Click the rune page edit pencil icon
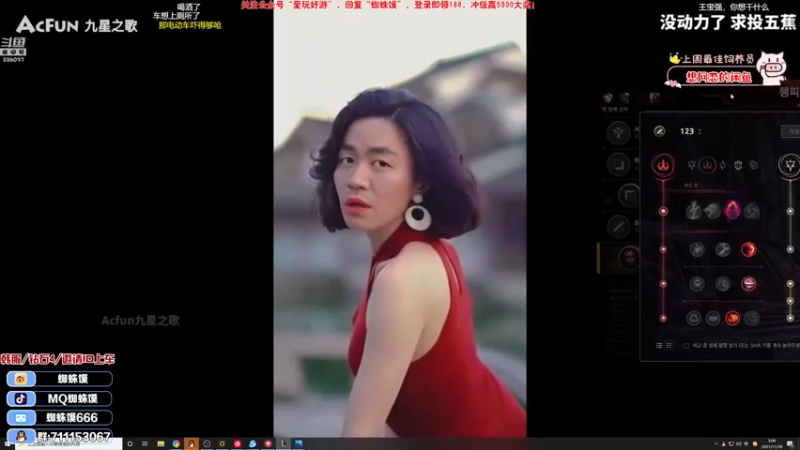Image resolution: width=800 pixels, height=450 pixels. (x=659, y=131)
